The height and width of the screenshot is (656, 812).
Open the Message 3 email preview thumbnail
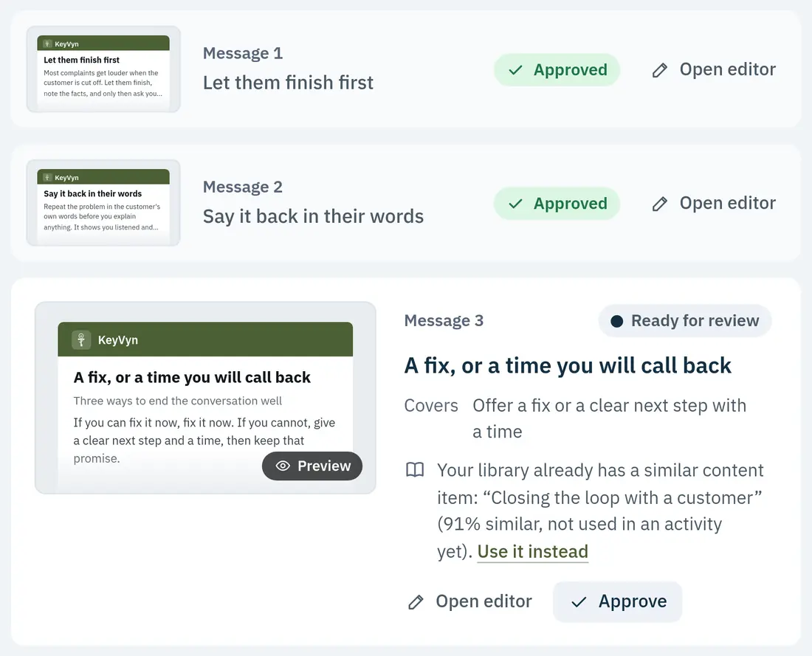[x=205, y=398]
